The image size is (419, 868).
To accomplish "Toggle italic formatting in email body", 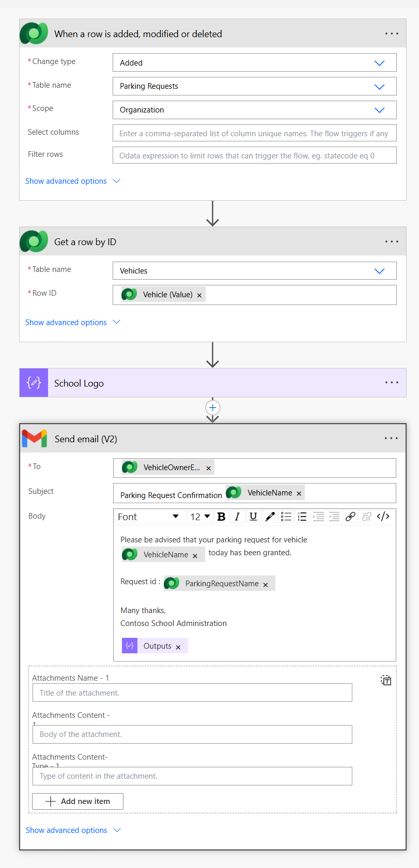I will click(237, 517).
